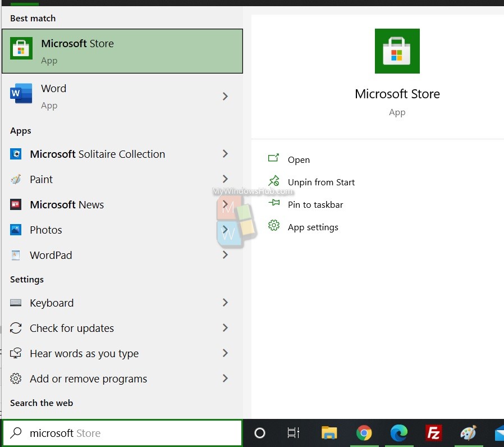Expand the WordPad result options
504x447 pixels.
pos(225,255)
